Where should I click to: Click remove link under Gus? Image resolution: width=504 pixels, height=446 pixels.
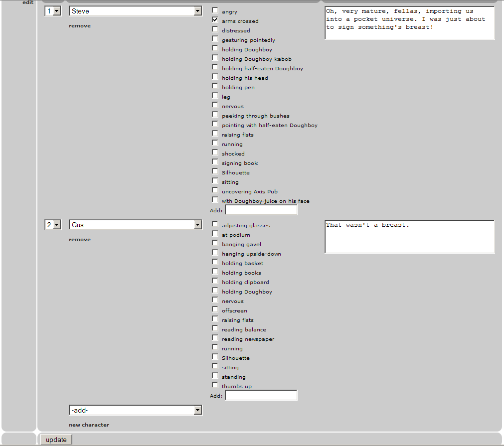pyautogui.click(x=80, y=240)
